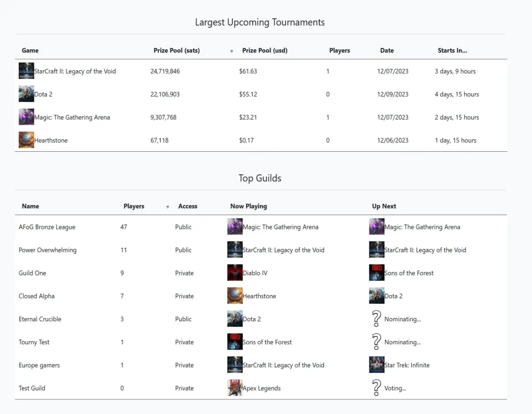
Task: Toggle sort arrow on Prize Pool (sats)
Action: click(231, 51)
